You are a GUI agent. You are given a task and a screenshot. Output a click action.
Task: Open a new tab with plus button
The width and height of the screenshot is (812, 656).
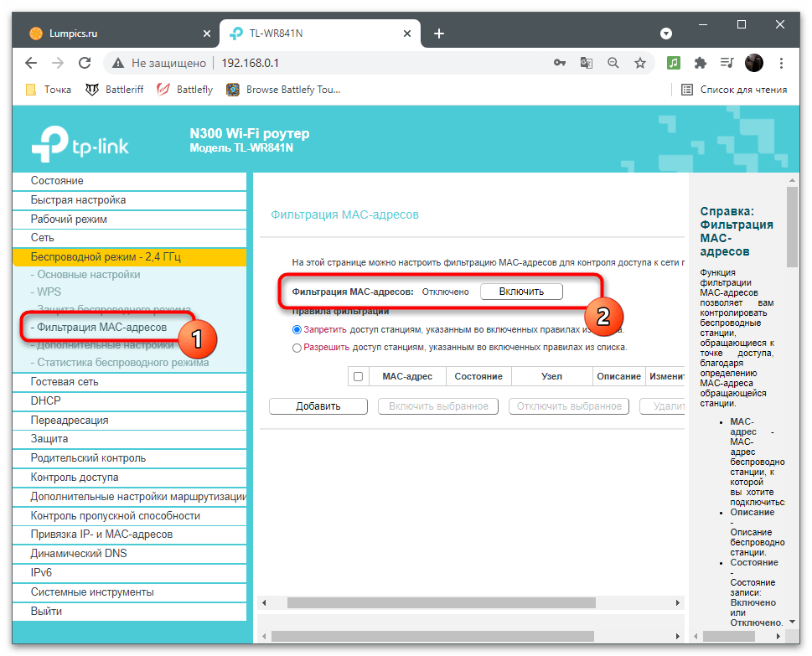click(x=438, y=34)
